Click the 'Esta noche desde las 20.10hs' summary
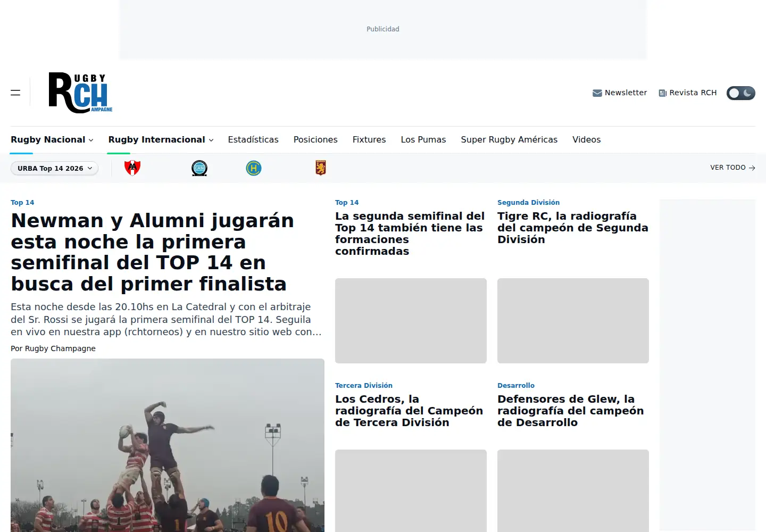The width and height of the screenshot is (766, 532). tap(166, 319)
